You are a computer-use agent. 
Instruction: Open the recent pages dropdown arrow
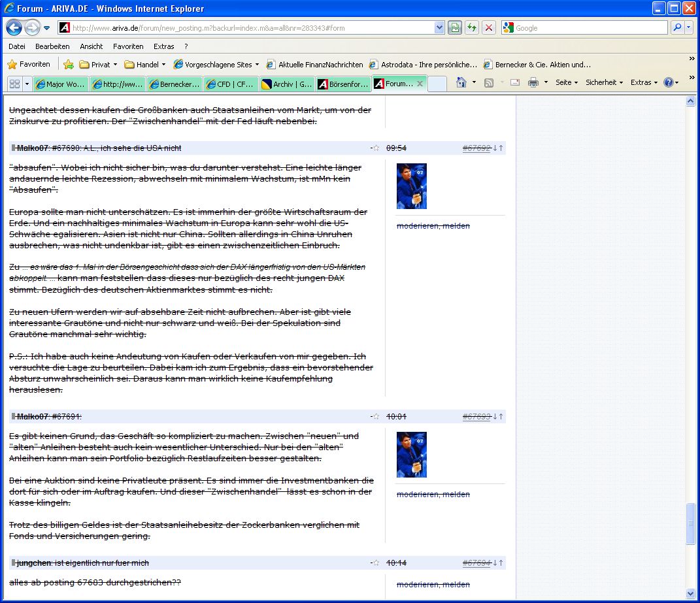point(47,28)
